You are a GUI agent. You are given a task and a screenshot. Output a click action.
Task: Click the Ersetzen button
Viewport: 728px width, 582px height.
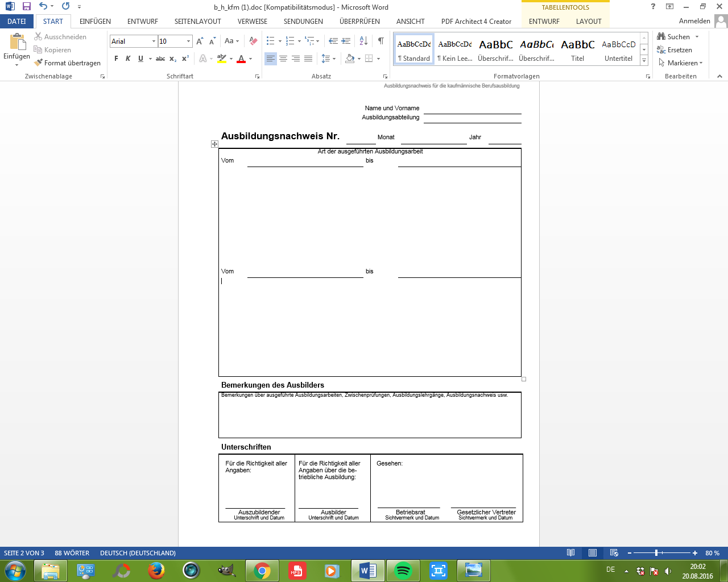coord(675,50)
